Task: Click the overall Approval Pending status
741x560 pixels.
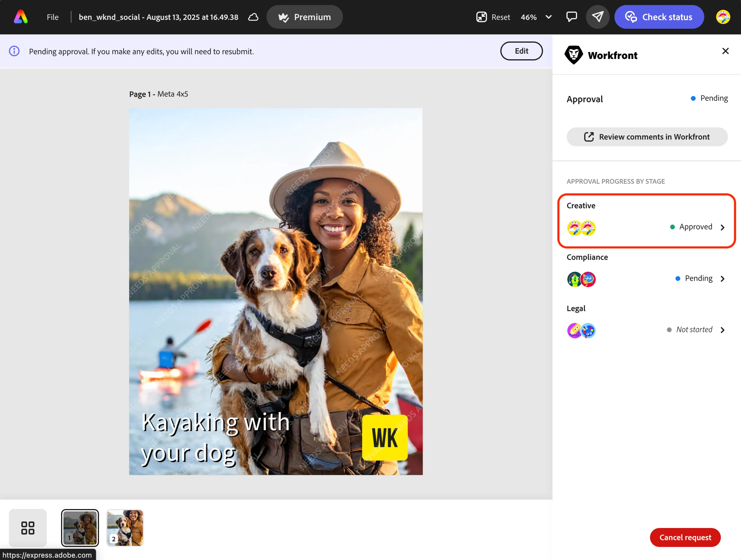Action: pos(709,98)
